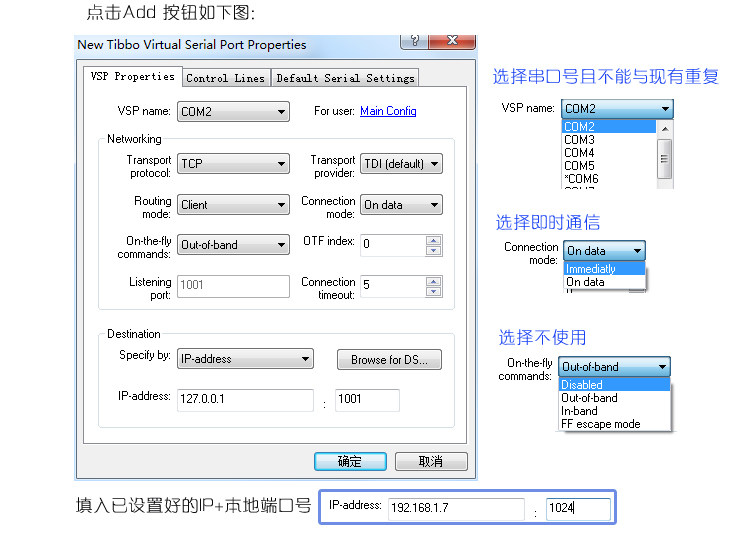Image resolution: width=750 pixels, height=534 pixels.
Task: Open the Specify by IP-address dropdown
Action: [x=245, y=359]
